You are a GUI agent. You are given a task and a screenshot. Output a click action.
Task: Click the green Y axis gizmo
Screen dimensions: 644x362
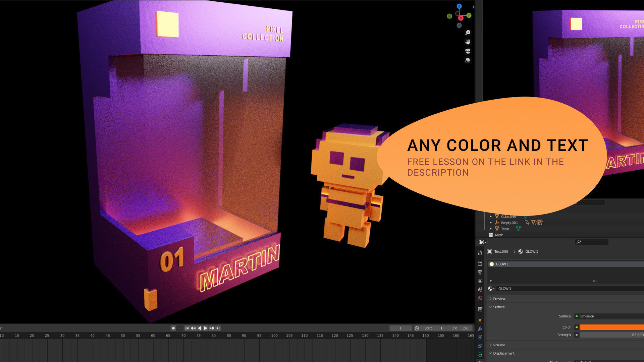(x=469, y=15)
